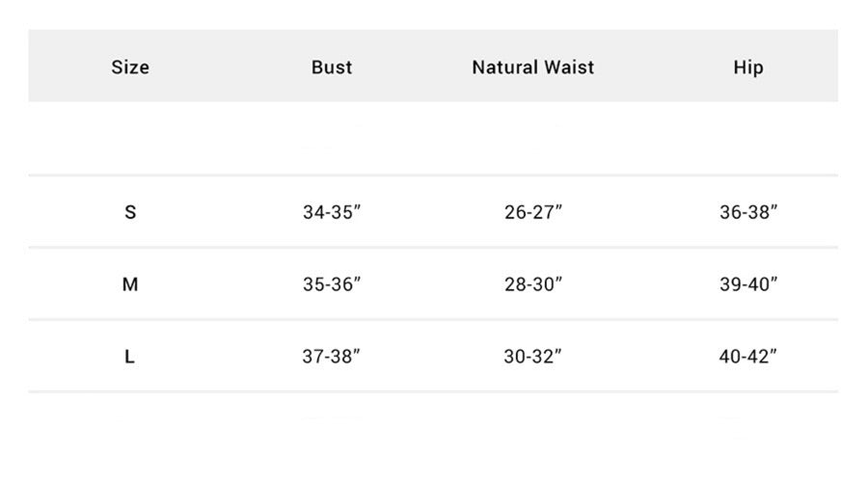Click the empty row below the header

point(433,139)
